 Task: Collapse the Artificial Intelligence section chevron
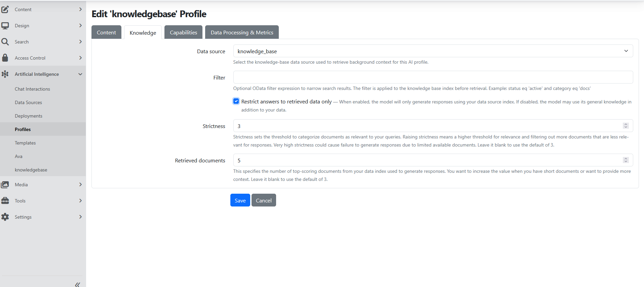80,74
